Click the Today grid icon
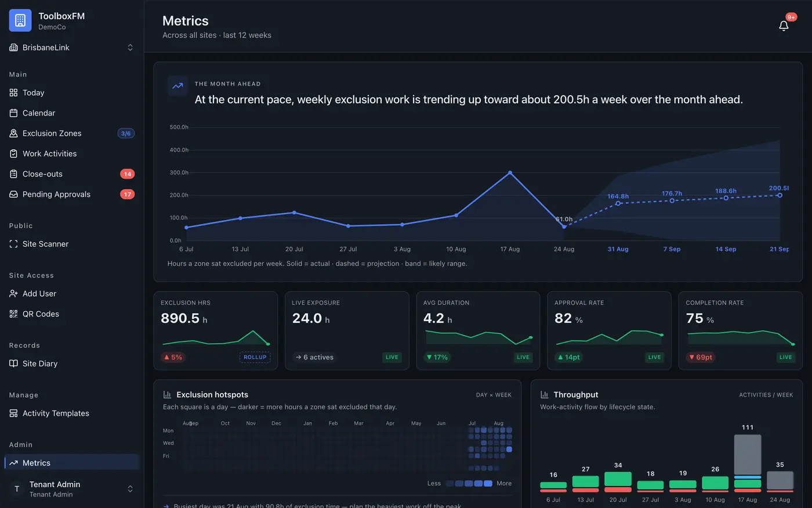812x508 pixels. point(14,93)
